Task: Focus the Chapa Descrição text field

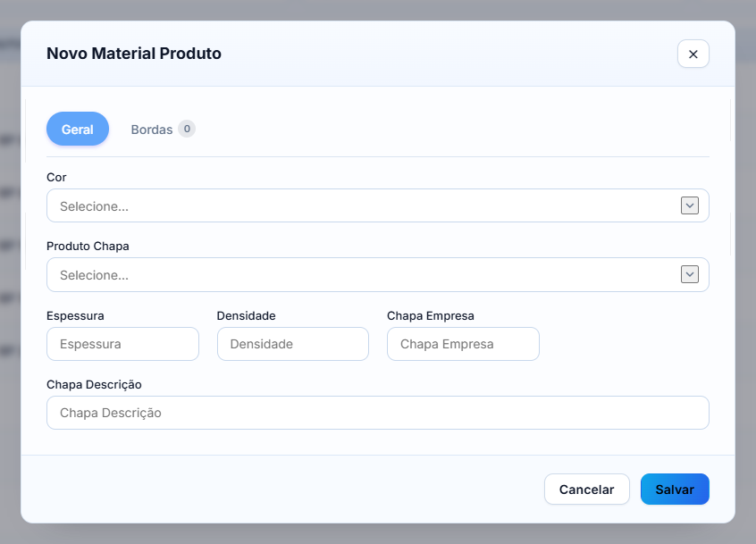Action: point(377,413)
